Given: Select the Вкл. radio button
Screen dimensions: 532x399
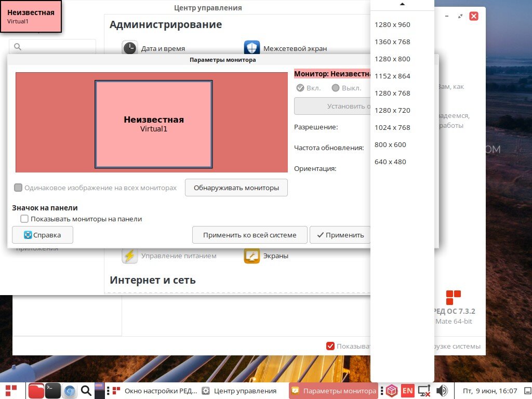Looking at the screenshot, I should point(300,88).
